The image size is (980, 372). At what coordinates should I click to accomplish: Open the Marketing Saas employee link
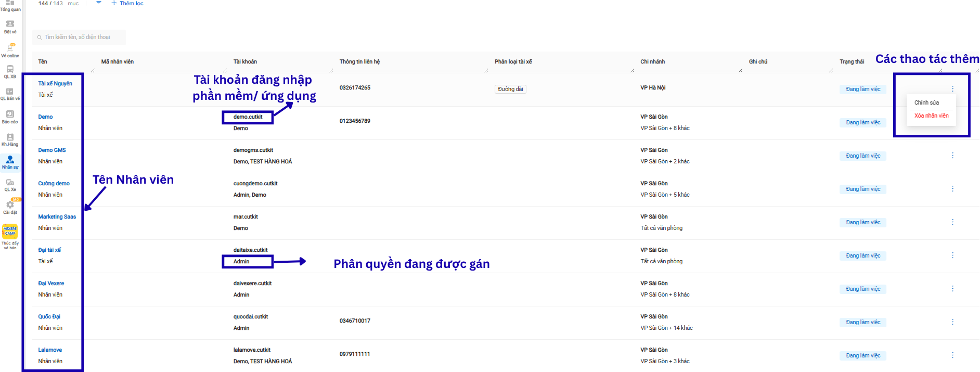[57, 216]
